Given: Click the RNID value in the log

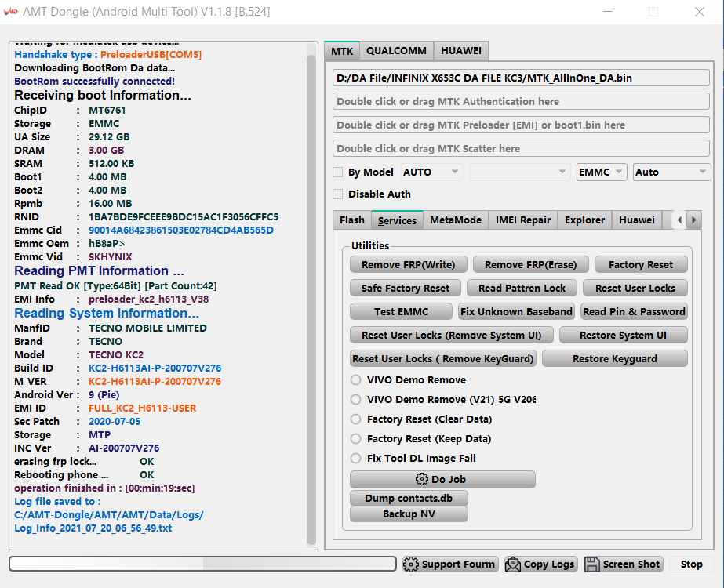Looking at the screenshot, I should coord(184,217).
